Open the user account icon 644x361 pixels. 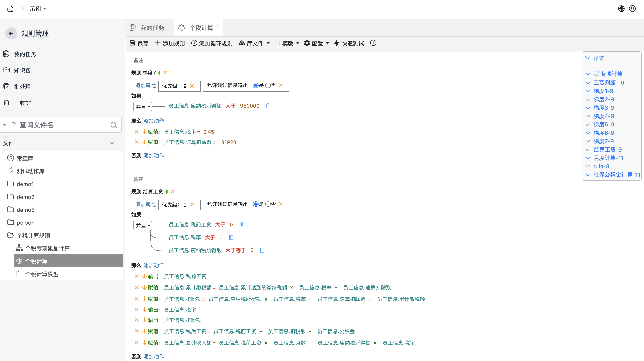click(632, 9)
